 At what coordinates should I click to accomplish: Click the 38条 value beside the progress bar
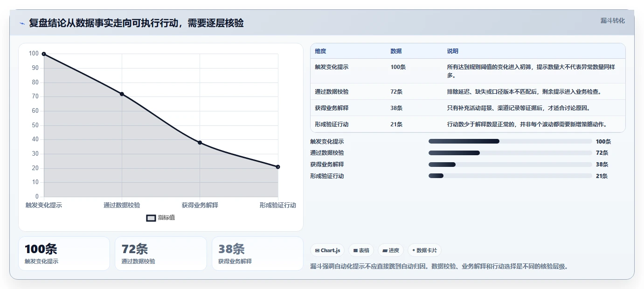pos(602,165)
